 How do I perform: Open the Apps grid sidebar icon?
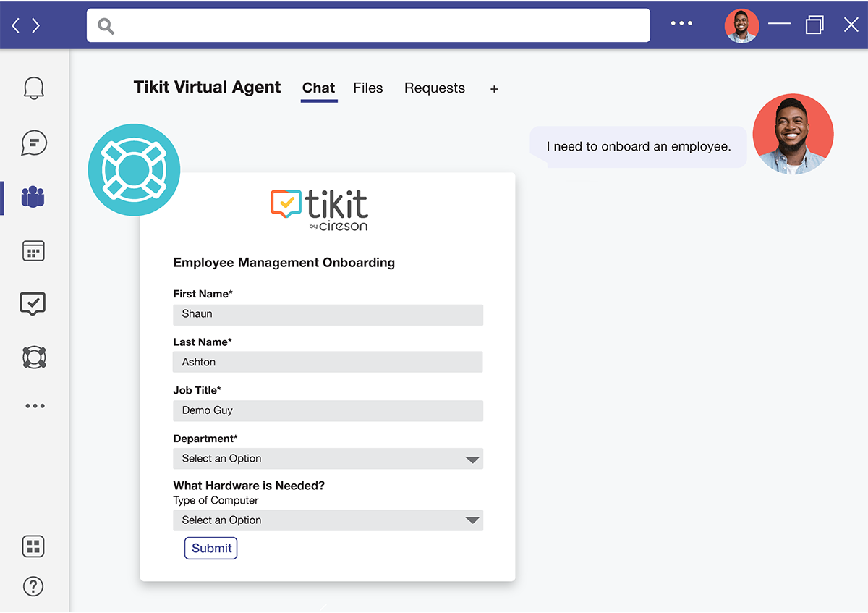click(33, 546)
